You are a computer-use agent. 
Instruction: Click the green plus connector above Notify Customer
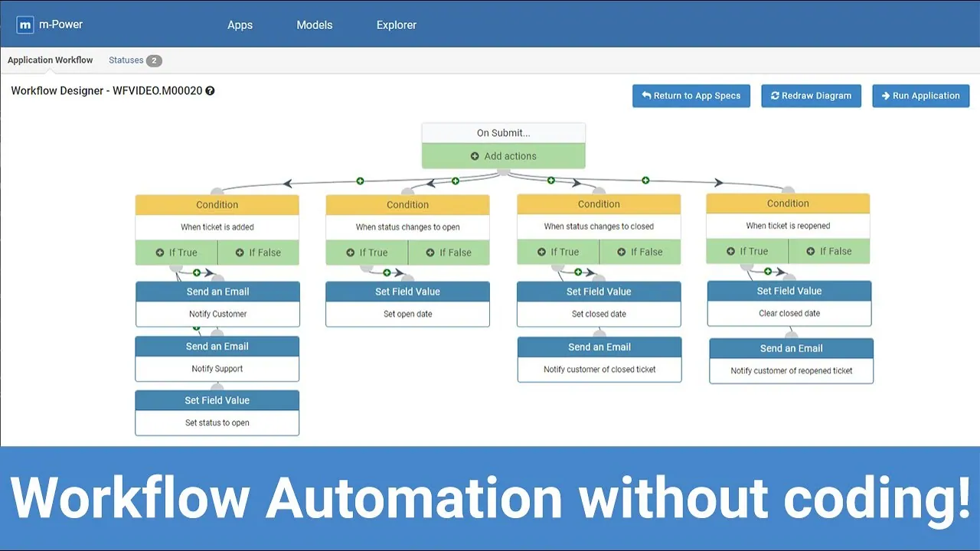(197, 272)
